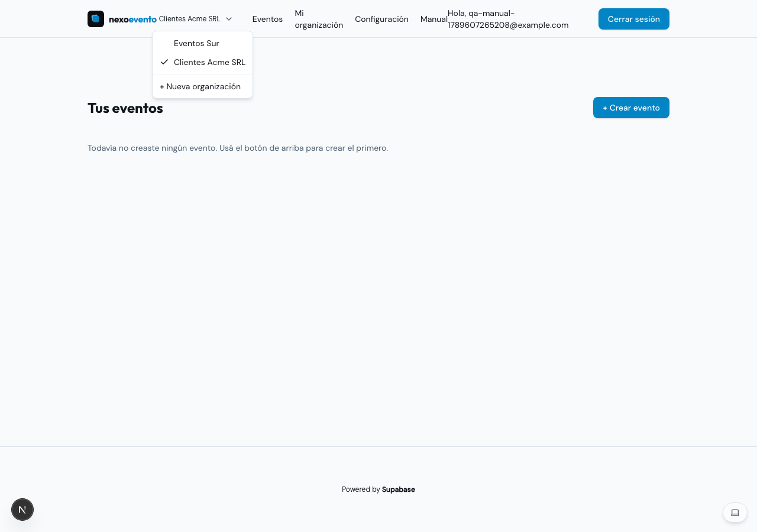Navigate to Configuración
Viewport: 757px width, 532px height.
(x=381, y=19)
